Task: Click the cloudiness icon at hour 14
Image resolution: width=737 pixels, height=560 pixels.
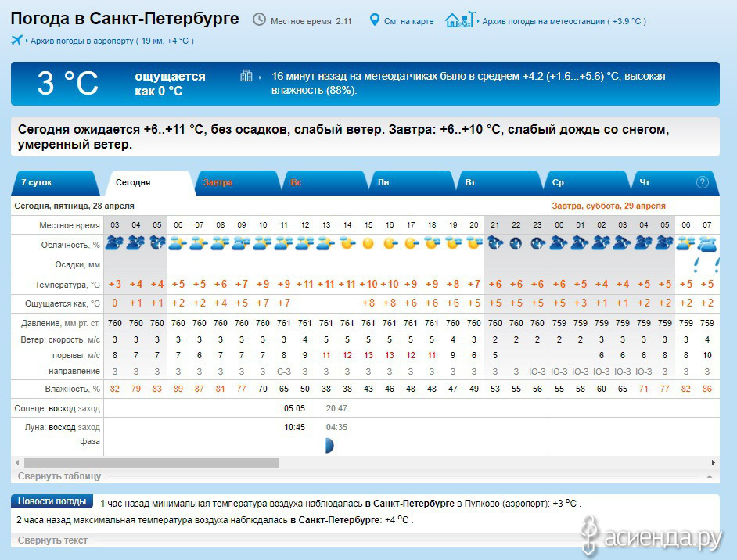Action: click(x=347, y=243)
